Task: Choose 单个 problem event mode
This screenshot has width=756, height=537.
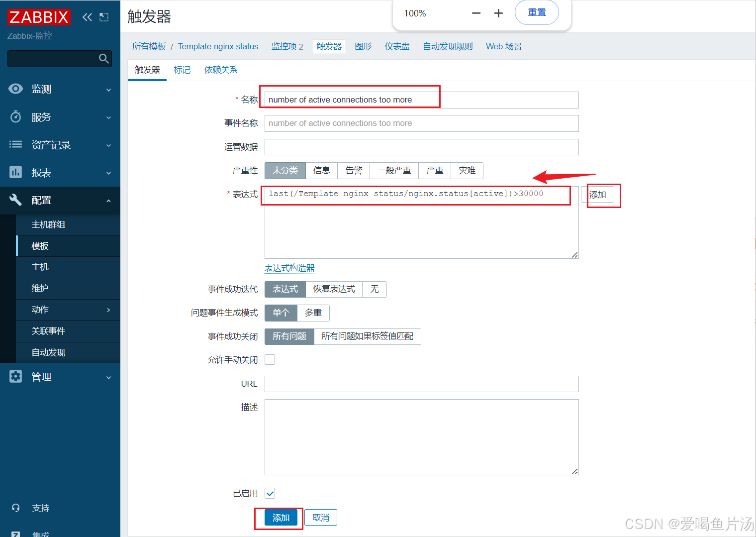Action: point(281,313)
